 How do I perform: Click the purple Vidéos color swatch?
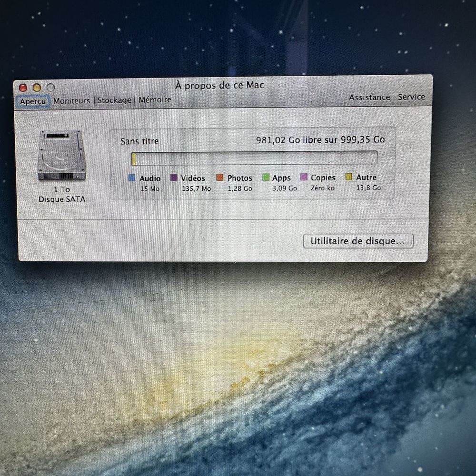(174, 178)
